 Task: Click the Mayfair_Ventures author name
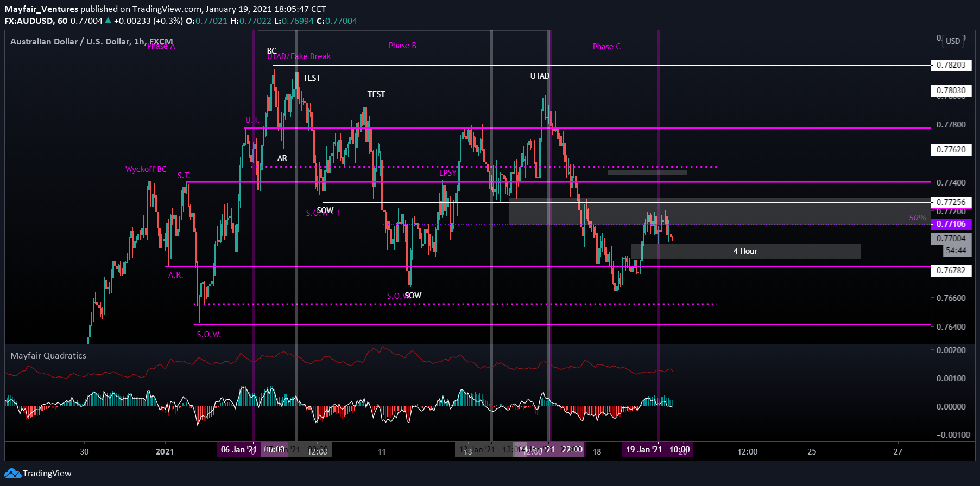41,9
